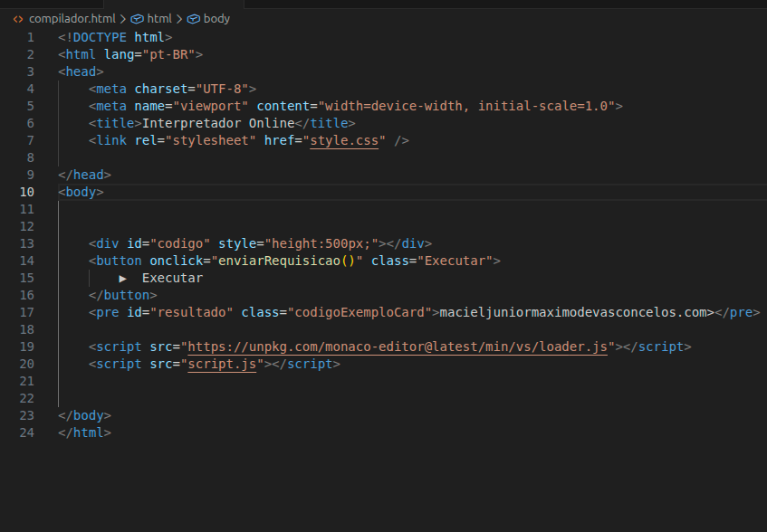Click the enviarRequisicao() onclick value

click(286, 261)
